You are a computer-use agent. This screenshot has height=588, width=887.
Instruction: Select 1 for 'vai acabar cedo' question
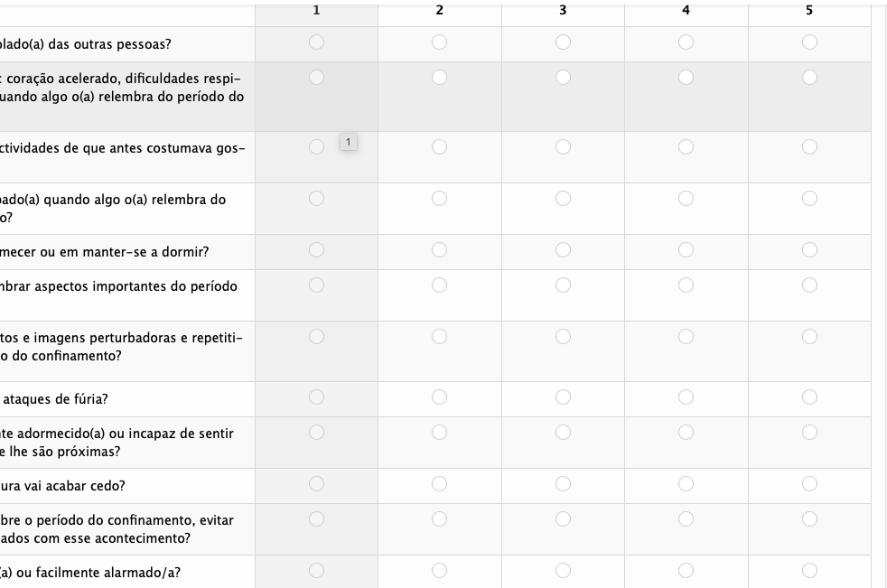[316, 483]
